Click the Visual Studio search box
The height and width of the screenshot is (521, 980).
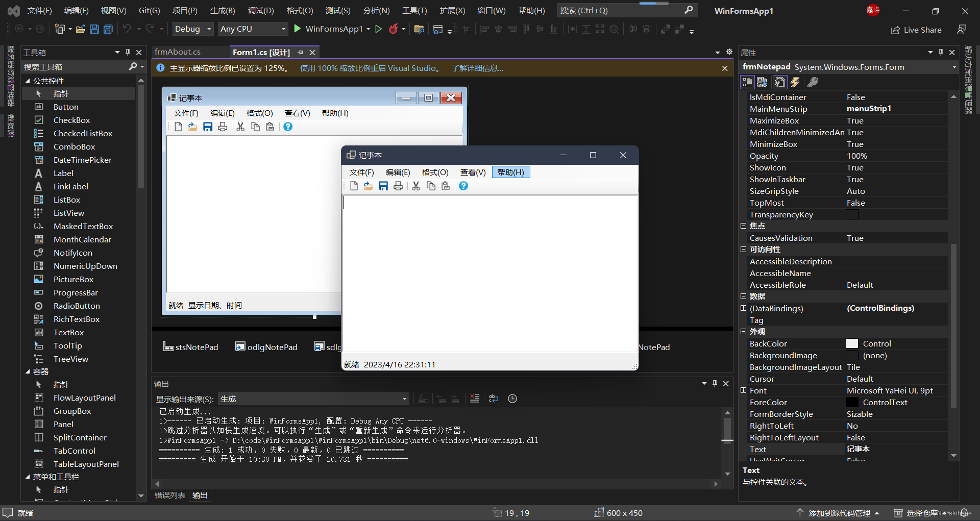627,11
